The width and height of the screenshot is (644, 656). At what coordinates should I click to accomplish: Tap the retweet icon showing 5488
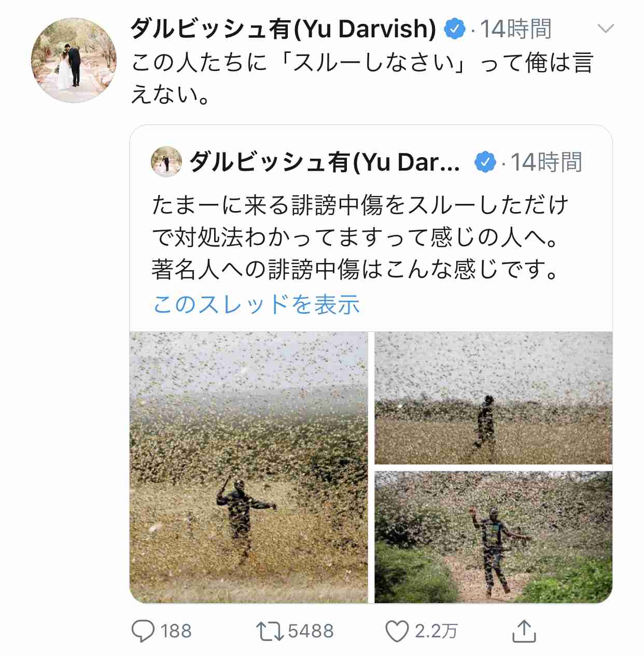[x=269, y=631]
